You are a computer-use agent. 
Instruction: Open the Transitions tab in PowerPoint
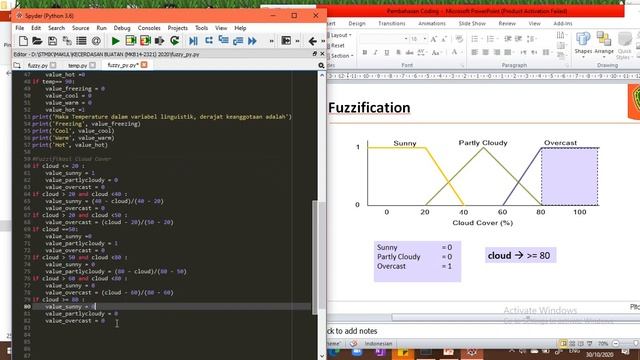click(x=391, y=24)
